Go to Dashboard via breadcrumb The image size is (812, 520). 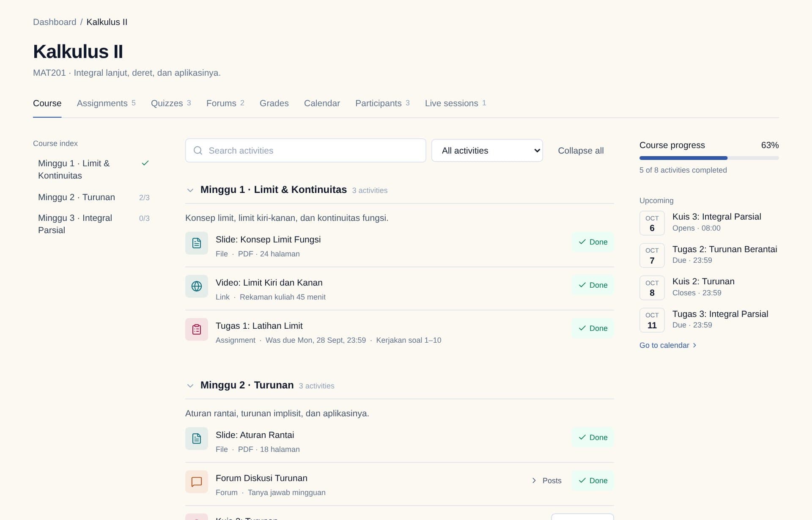(55, 22)
